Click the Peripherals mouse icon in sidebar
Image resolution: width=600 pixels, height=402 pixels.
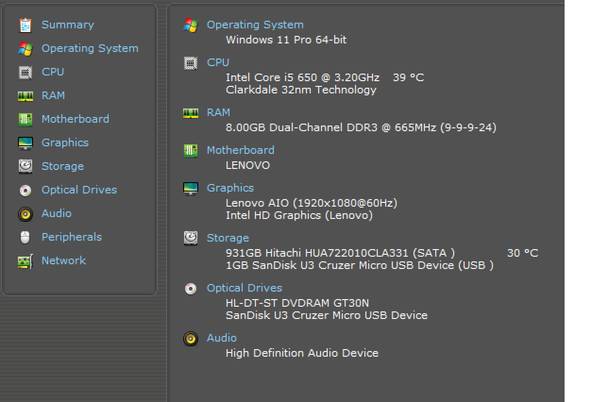pyautogui.click(x=25, y=237)
